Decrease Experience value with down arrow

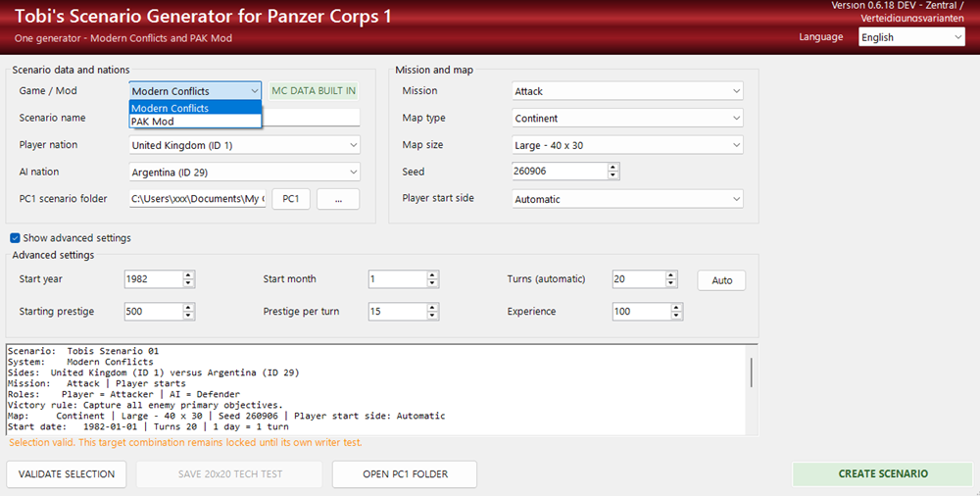(676, 316)
